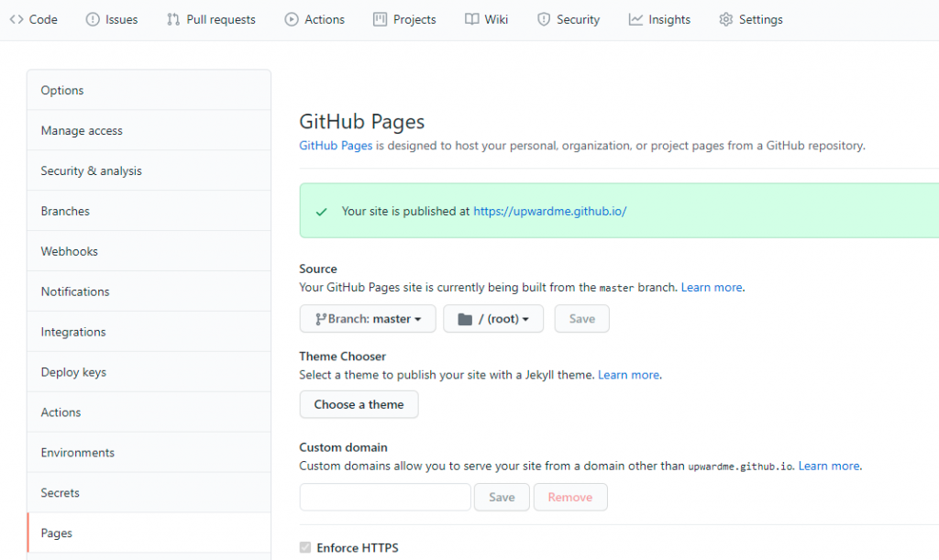Image resolution: width=939 pixels, height=560 pixels.
Task: Click the upwardme.github.io code text
Action: (x=741, y=467)
